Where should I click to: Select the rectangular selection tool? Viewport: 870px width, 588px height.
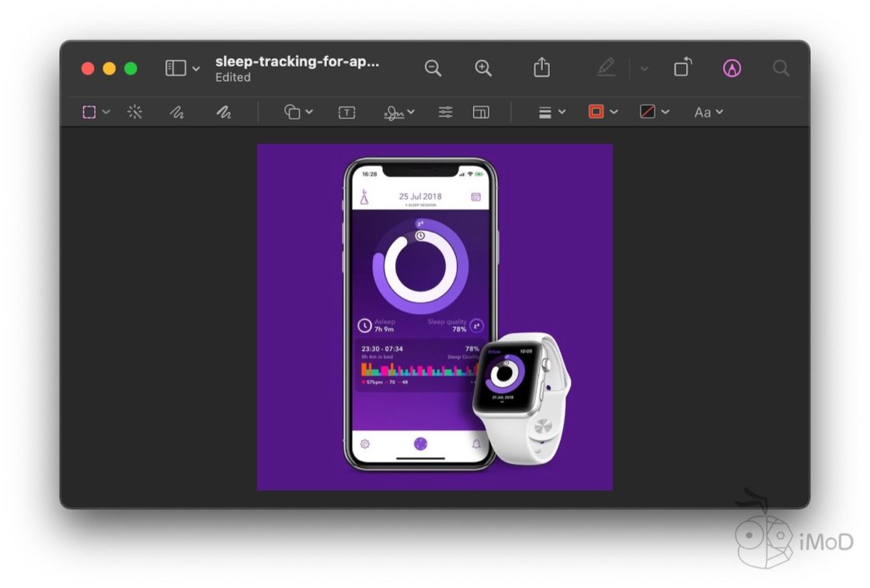click(88, 112)
